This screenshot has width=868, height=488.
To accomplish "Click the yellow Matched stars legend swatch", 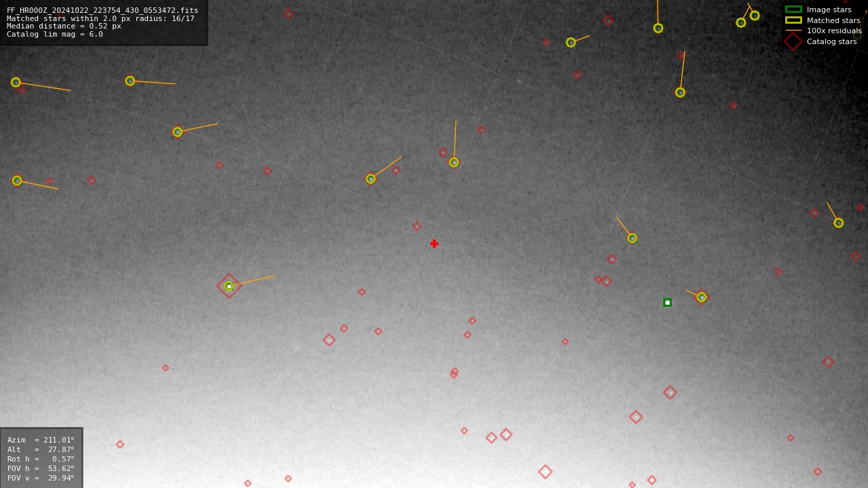I will click(793, 20).
